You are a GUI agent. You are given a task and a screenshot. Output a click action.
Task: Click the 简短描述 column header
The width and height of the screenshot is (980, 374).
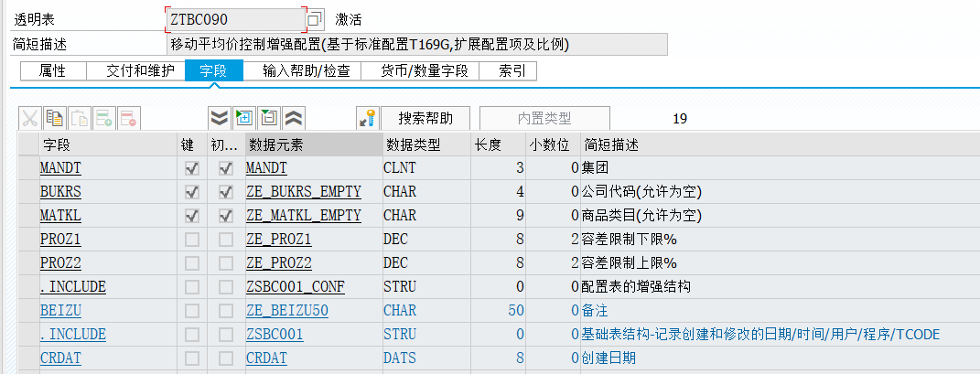click(780, 144)
